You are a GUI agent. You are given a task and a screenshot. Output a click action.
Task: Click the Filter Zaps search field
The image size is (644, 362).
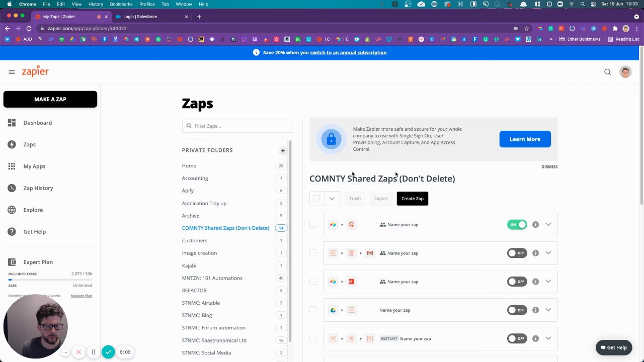(x=237, y=126)
